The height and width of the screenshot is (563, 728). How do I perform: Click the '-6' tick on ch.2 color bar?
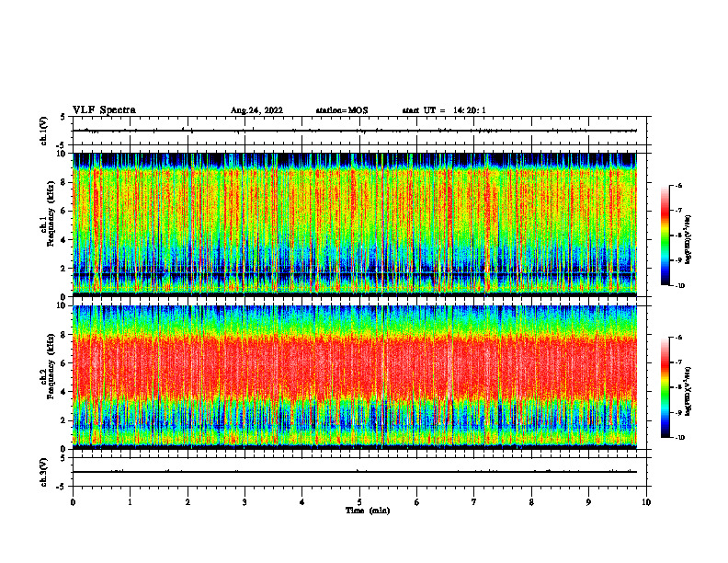[x=678, y=338]
